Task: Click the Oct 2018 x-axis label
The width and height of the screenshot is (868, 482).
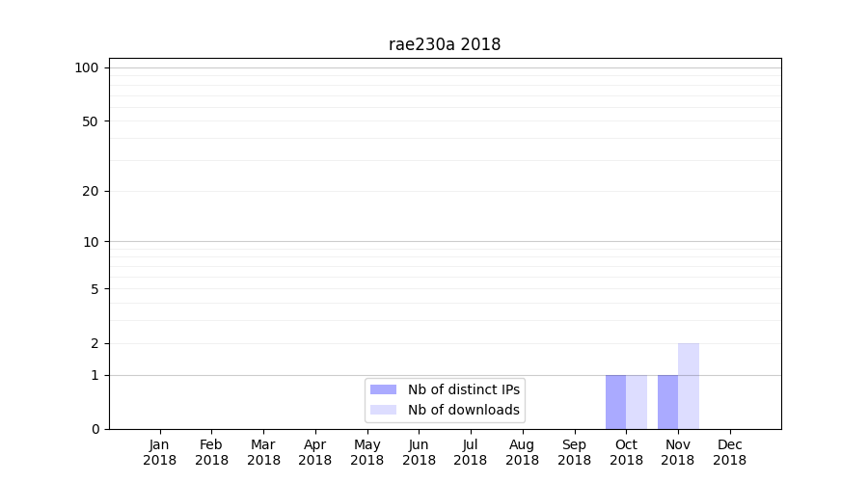Action: pos(626,452)
